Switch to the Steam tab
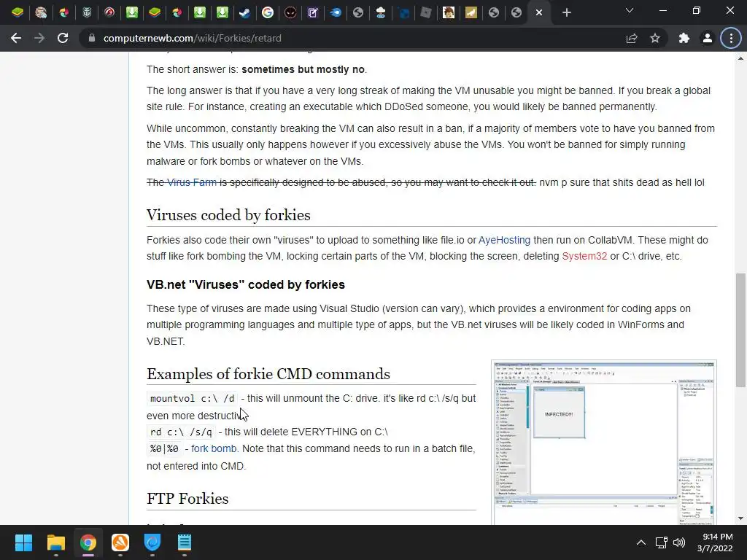Image resolution: width=747 pixels, height=560 pixels. [x=245, y=12]
